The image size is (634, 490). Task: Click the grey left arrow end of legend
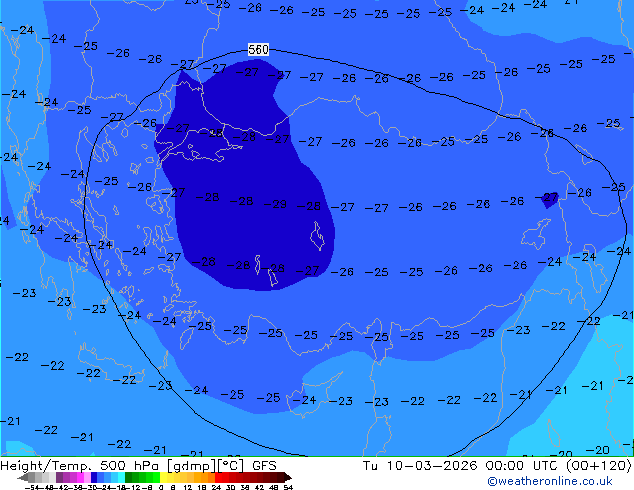pyautogui.click(x=23, y=477)
